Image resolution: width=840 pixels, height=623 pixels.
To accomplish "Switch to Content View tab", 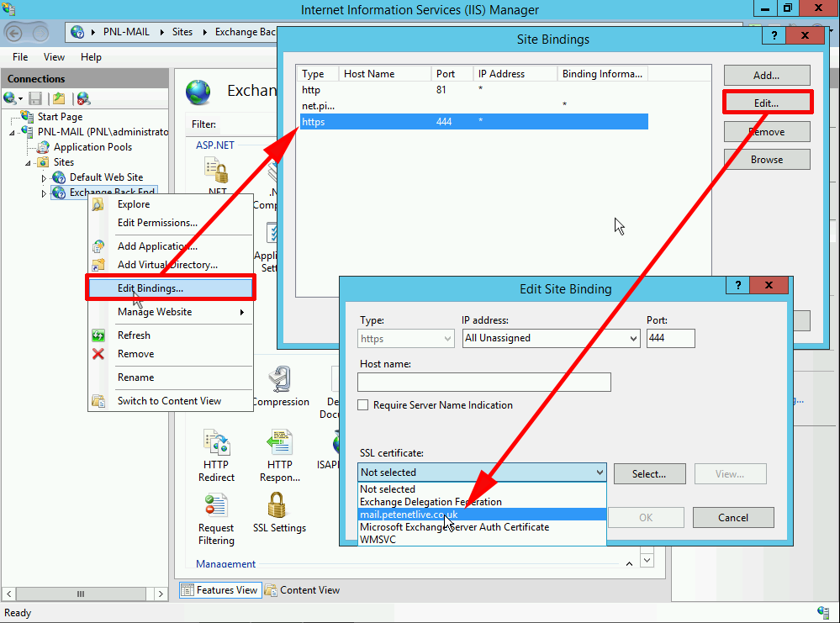I will point(303,589).
